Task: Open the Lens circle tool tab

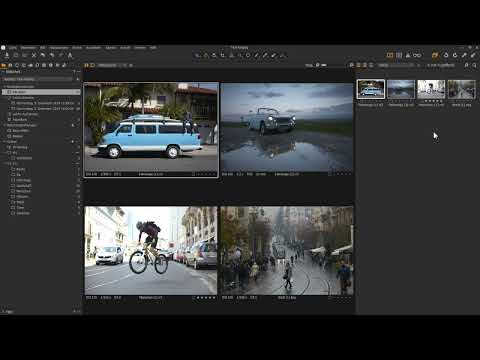Action: [17, 65]
